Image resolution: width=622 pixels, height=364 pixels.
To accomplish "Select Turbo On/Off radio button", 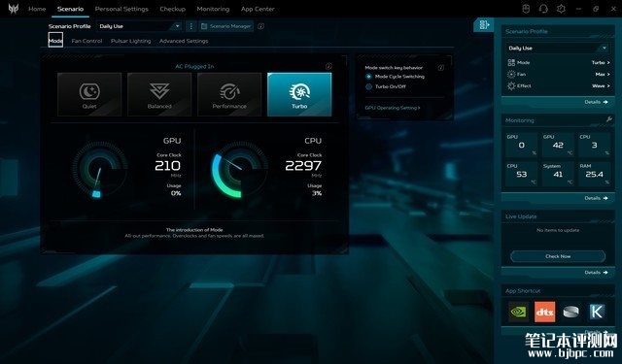I will tap(369, 86).
